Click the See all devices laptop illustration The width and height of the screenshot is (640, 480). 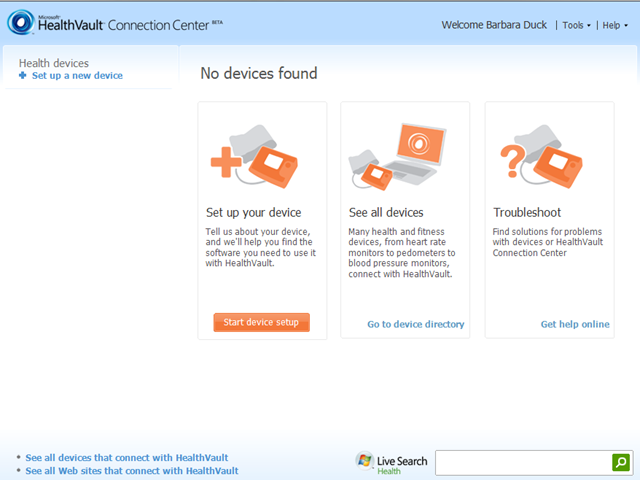tap(397, 156)
